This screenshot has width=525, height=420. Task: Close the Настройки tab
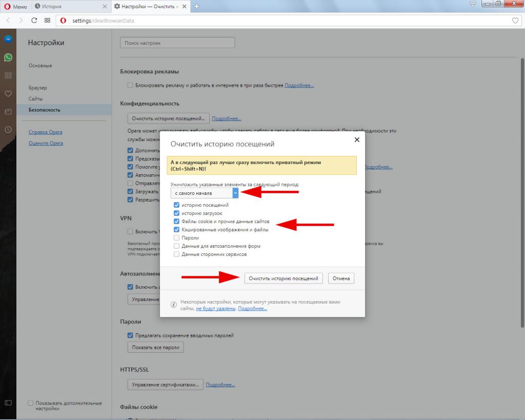point(184,6)
